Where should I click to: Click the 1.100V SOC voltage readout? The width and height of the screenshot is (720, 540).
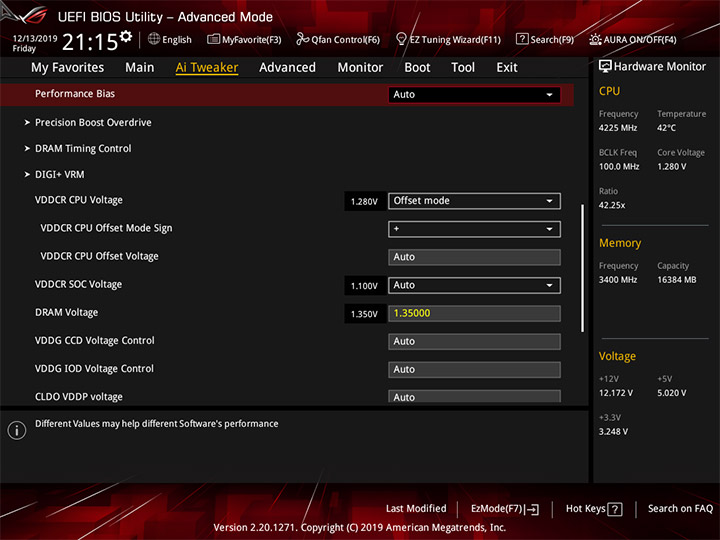[x=365, y=286]
